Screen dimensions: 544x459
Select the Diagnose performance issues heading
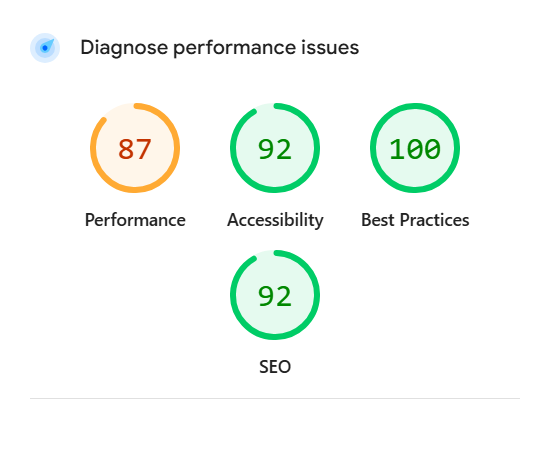coord(220,48)
